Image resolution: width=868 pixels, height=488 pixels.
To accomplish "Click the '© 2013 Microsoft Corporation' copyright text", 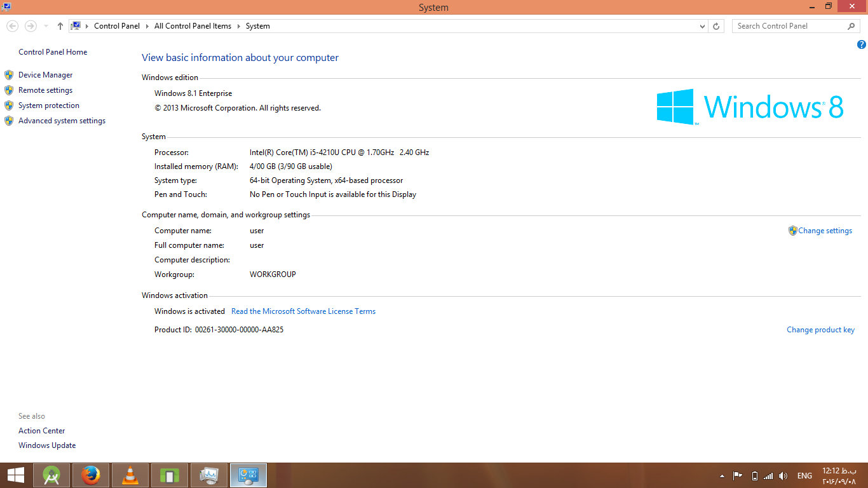I will point(238,108).
